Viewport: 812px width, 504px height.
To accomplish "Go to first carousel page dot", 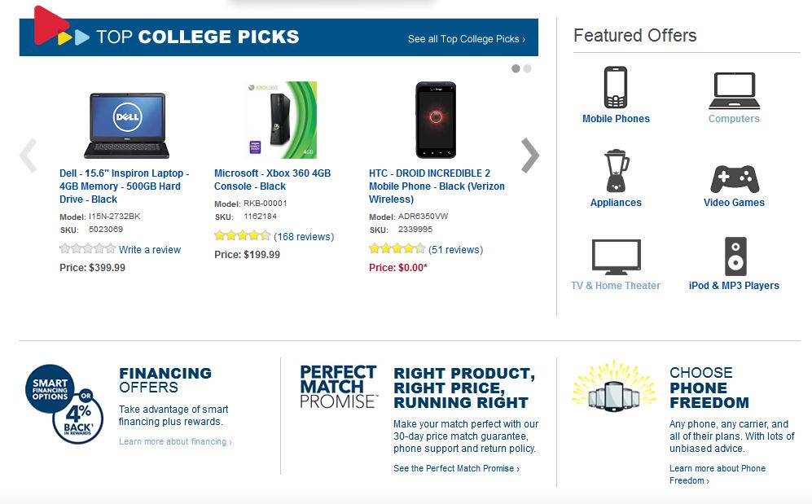I will pos(516,69).
